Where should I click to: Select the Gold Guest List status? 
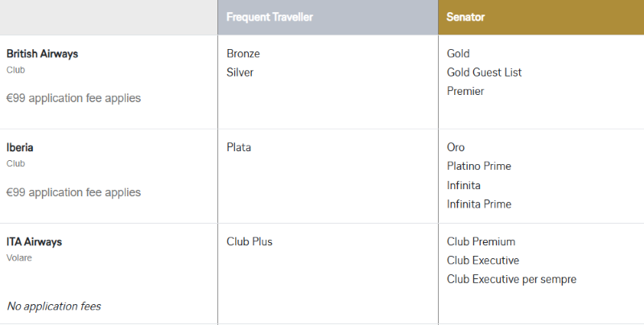[484, 72]
